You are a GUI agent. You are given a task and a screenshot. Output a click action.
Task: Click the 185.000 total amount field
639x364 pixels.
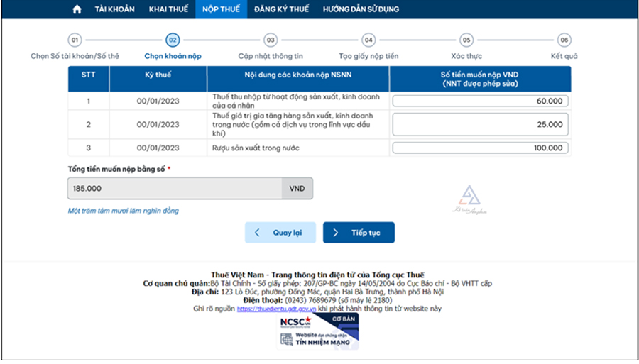tap(175, 189)
